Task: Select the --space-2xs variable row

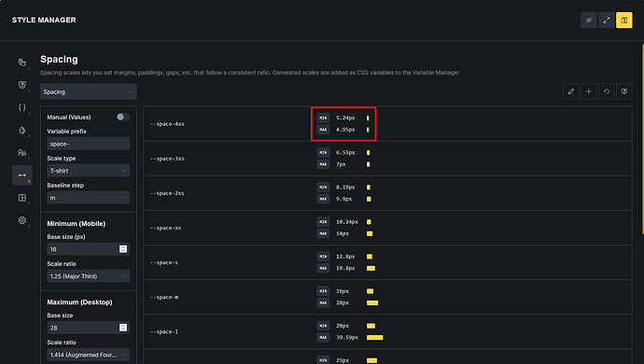Action: pyautogui.click(x=387, y=193)
